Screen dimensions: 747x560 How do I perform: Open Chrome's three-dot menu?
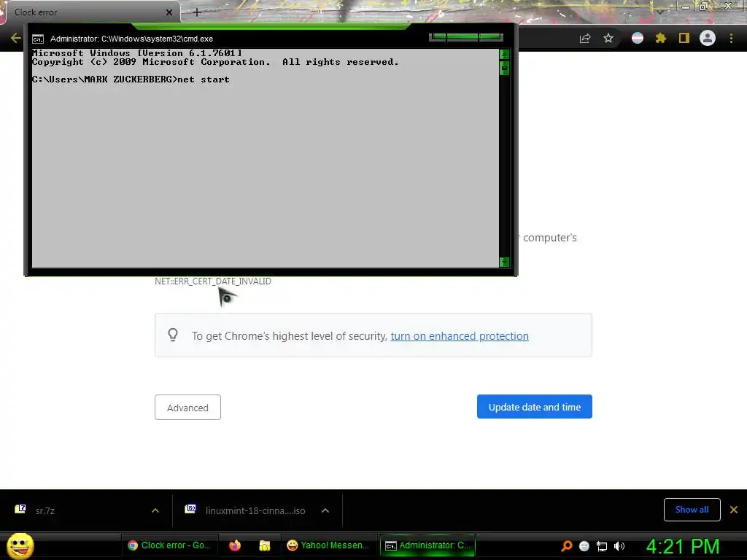click(x=731, y=38)
